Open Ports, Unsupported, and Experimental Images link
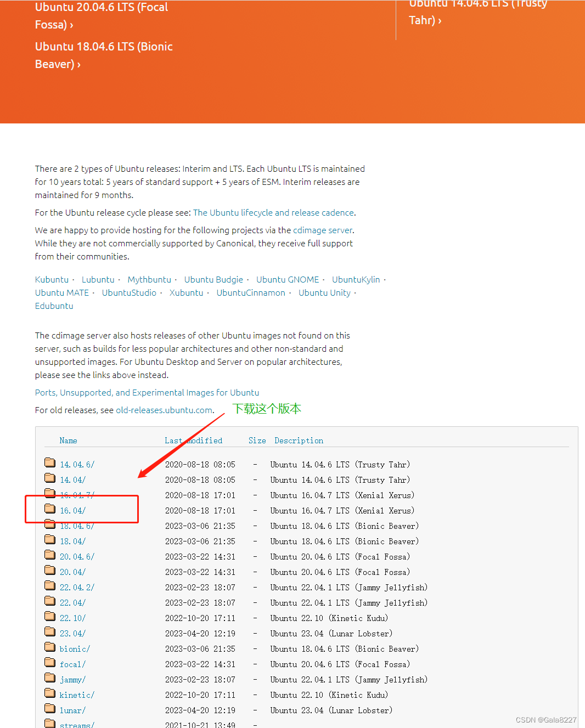This screenshot has height=728, width=585. click(x=147, y=392)
